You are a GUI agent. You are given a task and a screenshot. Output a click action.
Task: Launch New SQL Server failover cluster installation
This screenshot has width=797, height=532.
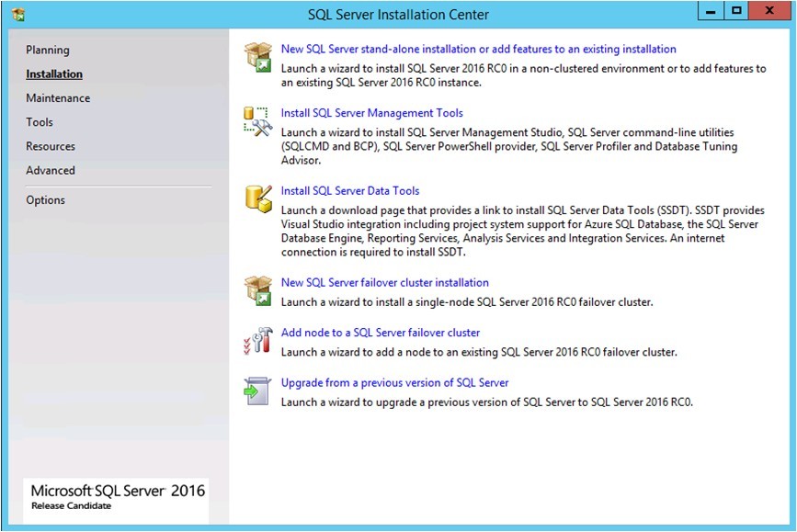tap(385, 282)
